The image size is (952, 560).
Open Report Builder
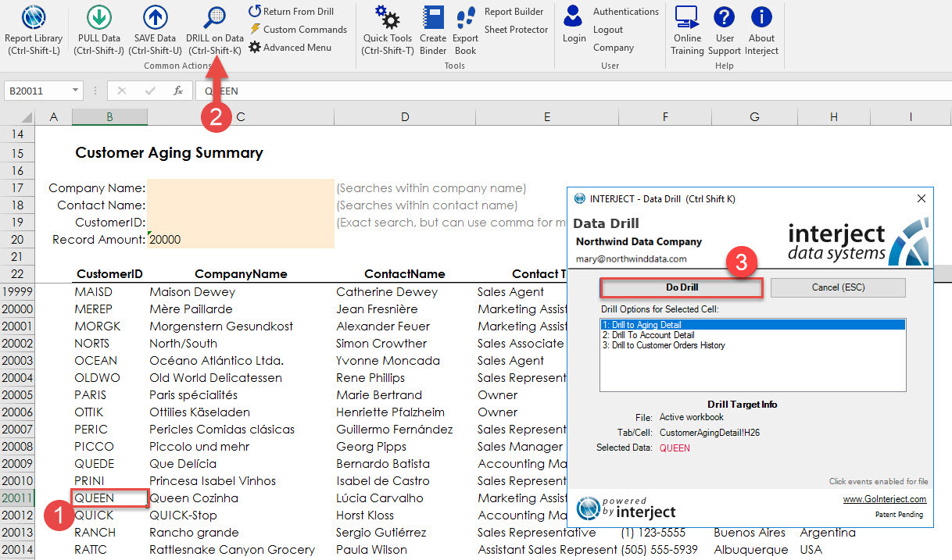tap(514, 12)
